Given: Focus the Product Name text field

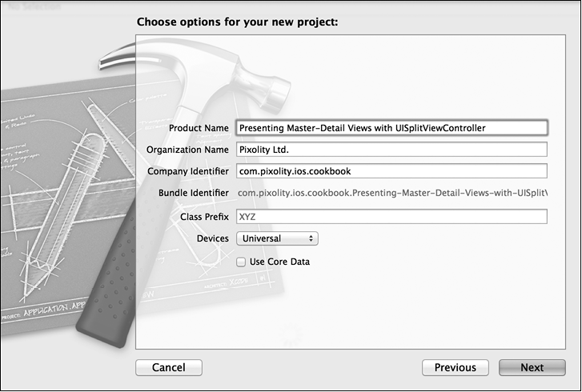Looking at the screenshot, I should [391, 127].
